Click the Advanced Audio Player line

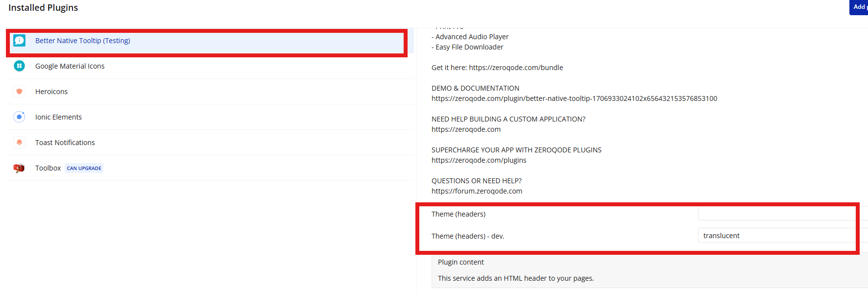click(x=470, y=37)
